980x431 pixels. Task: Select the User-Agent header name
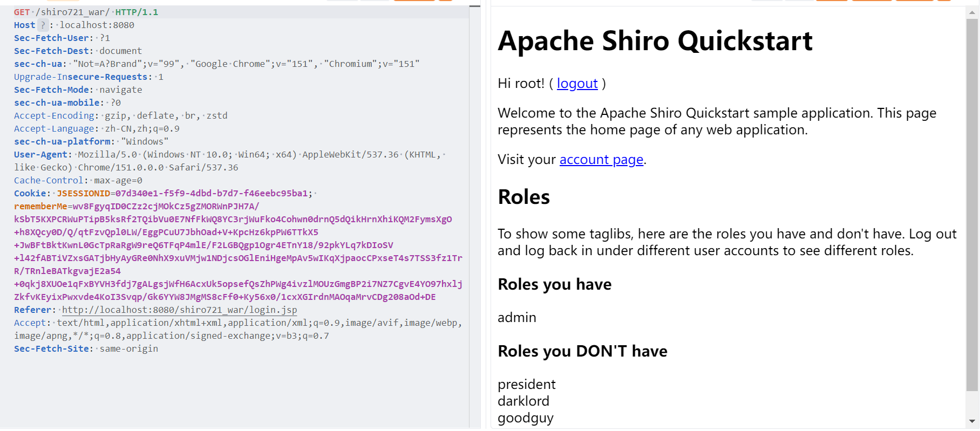click(40, 155)
